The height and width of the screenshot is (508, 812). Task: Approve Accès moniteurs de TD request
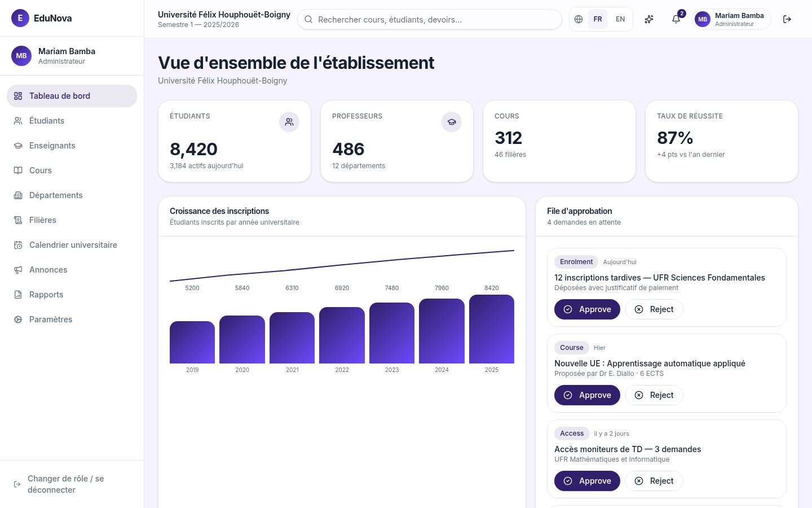pos(587,481)
